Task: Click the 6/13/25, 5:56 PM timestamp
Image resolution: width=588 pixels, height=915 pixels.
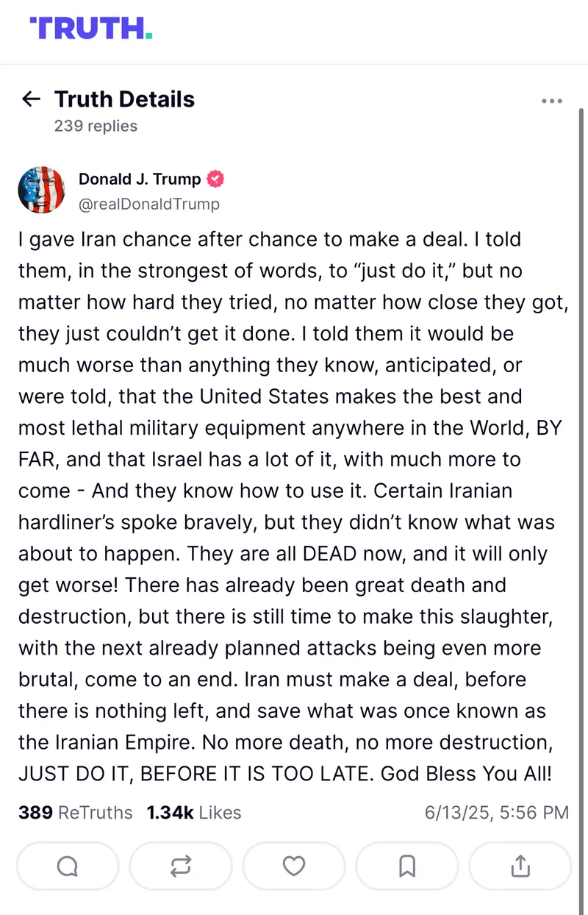Action: 496,812
